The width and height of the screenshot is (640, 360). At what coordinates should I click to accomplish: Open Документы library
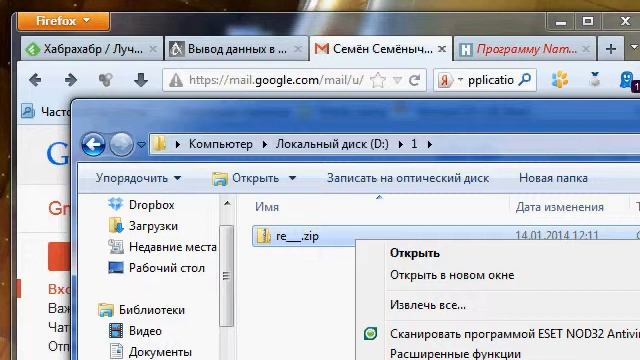click(150, 352)
